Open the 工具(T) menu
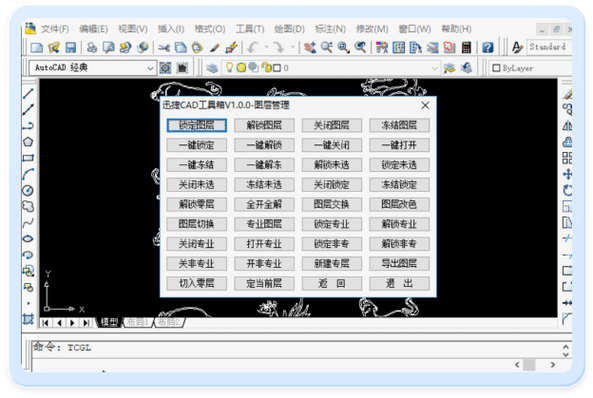This screenshot has width=593, height=398. (x=250, y=29)
